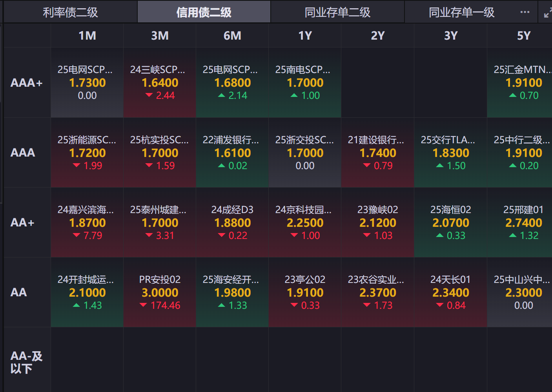Open the 24京科技园 2.2500 cell
This screenshot has height=392, width=552.
click(305, 222)
